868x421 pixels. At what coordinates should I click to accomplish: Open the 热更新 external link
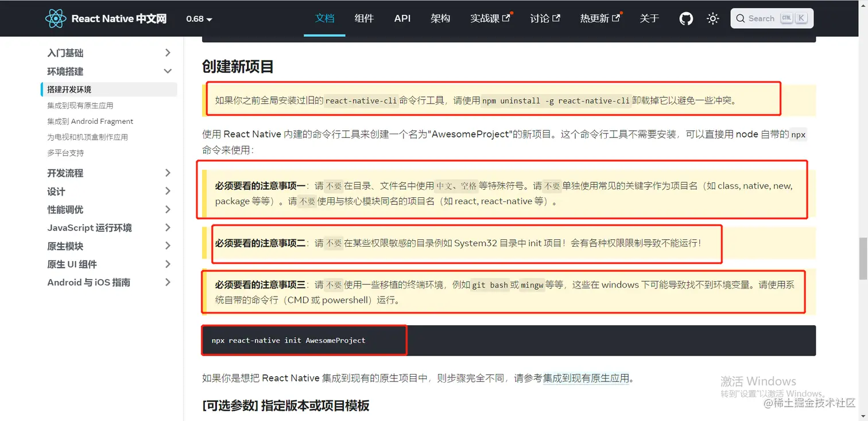coord(600,18)
